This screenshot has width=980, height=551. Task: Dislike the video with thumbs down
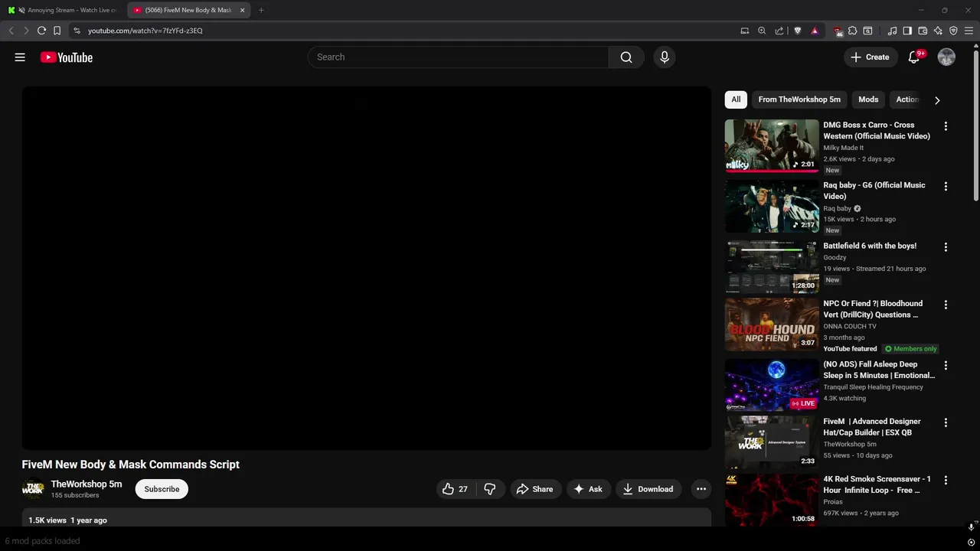[490, 489]
